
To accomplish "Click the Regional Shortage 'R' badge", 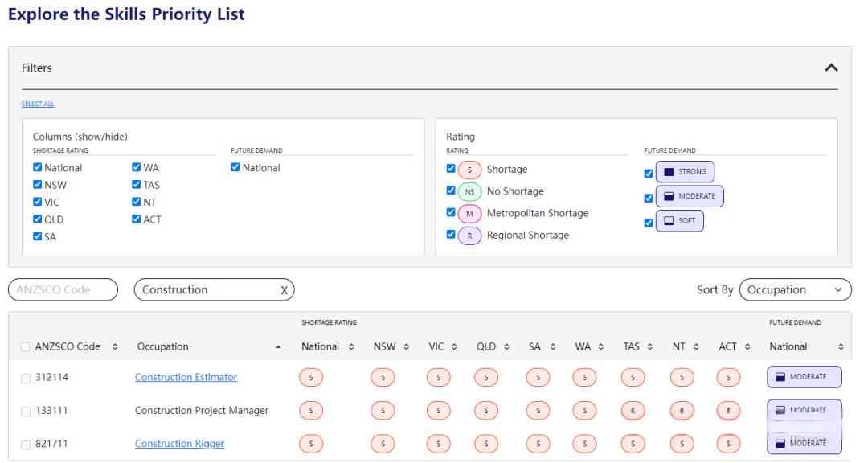I will (x=469, y=236).
